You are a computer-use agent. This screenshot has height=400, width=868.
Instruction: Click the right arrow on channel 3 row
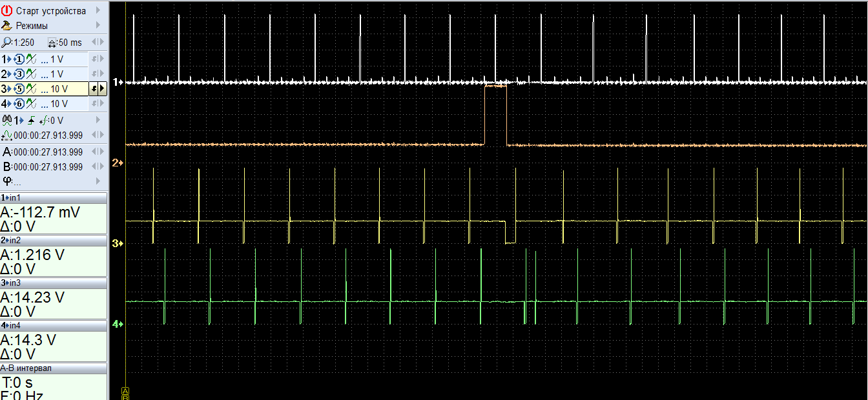pos(102,89)
